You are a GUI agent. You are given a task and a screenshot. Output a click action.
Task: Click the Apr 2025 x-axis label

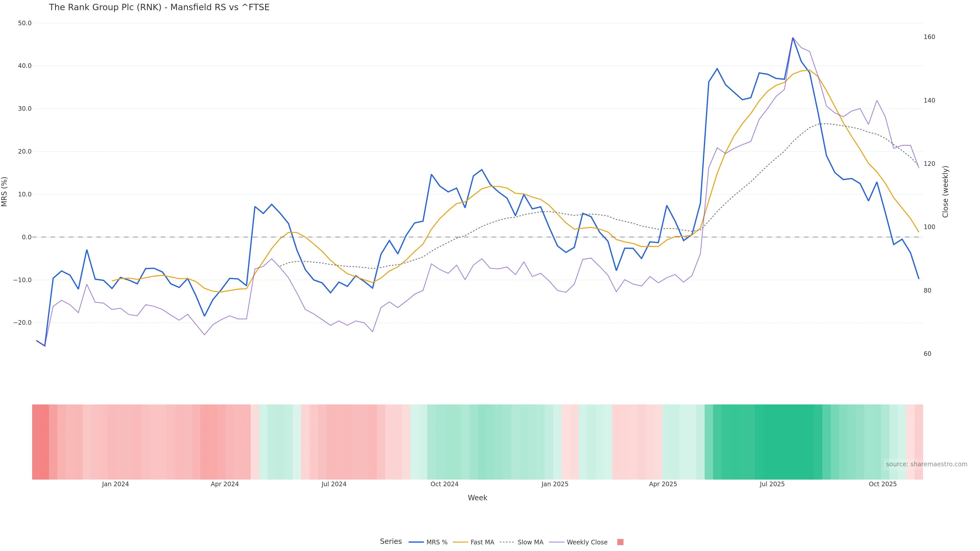[x=663, y=484]
